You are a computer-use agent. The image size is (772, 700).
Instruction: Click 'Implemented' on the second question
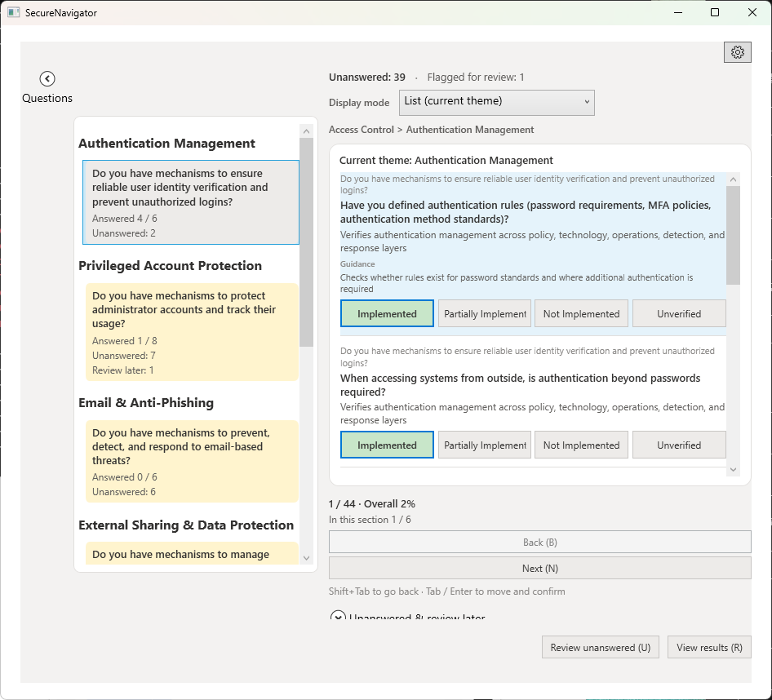[387, 445]
